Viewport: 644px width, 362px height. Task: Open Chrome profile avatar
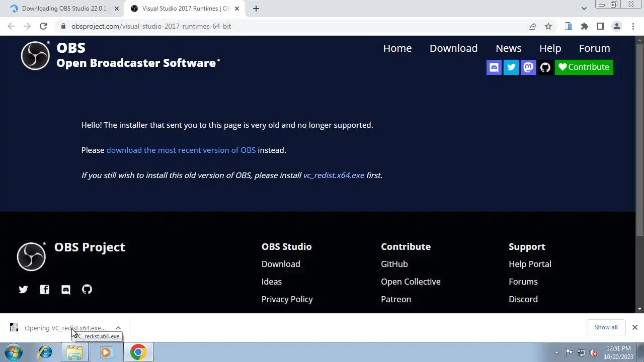(x=617, y=26)
